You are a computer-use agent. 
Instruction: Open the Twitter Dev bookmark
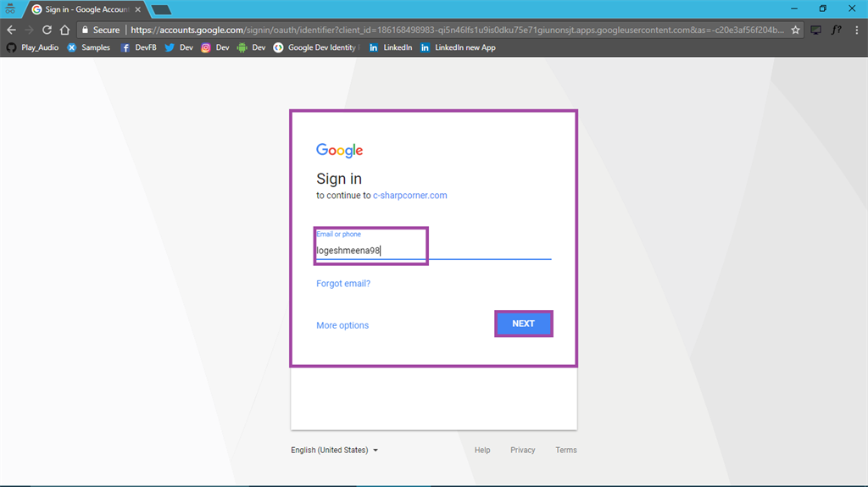[179, 47]
